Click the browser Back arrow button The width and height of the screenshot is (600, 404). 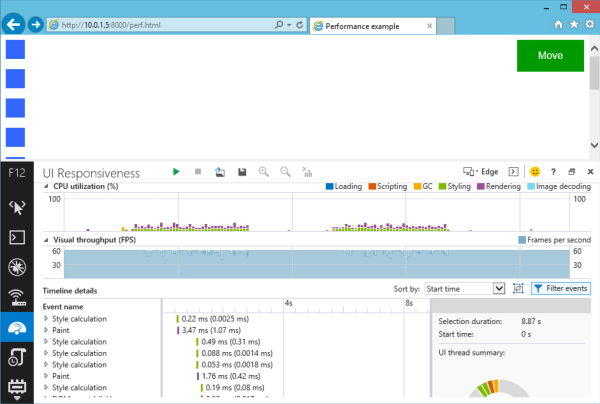click(13, 25)
